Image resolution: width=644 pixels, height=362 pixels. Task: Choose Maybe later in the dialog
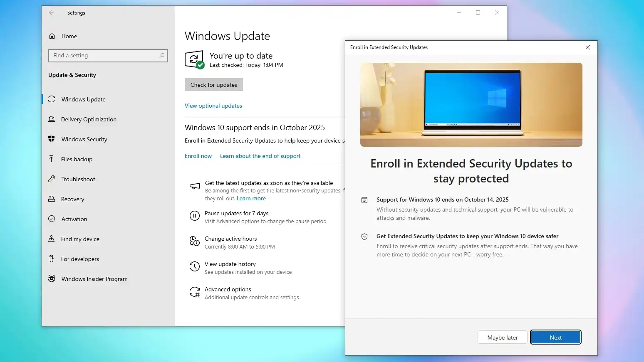(x=502, y=337)
